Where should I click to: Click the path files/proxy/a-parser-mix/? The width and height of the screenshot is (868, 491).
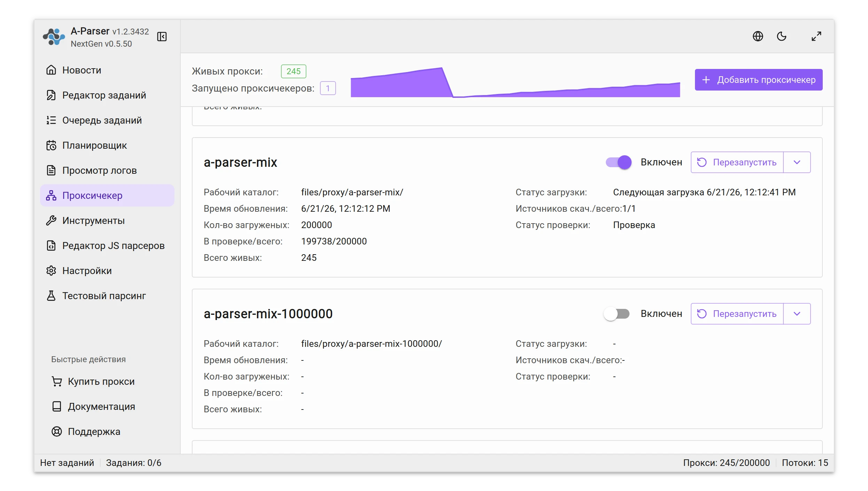coord(352,192)
